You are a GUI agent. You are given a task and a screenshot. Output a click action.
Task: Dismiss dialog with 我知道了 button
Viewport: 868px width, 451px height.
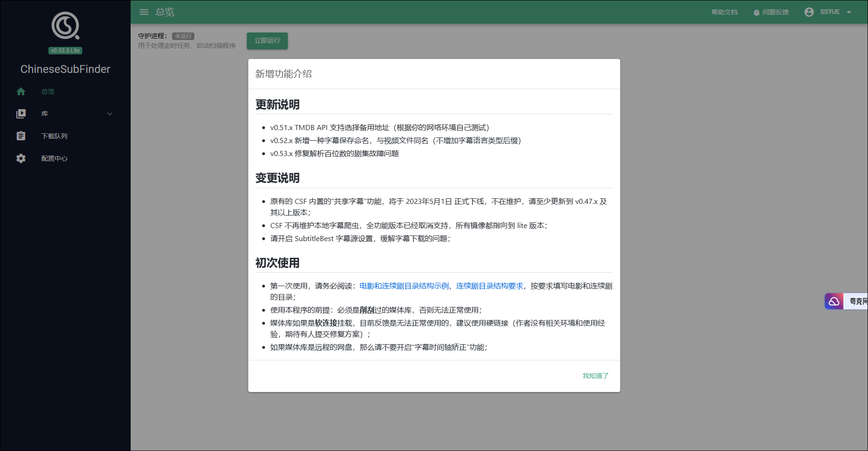click(595, 376)
